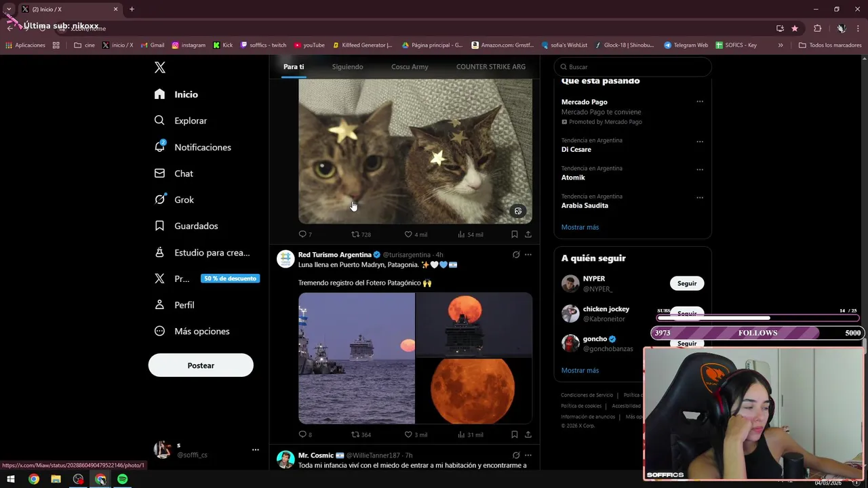This screenshot has height=488, width=868.
Task: Click 50 % de descuento badge
Action: pyautogui.click(x=230, y=279)
